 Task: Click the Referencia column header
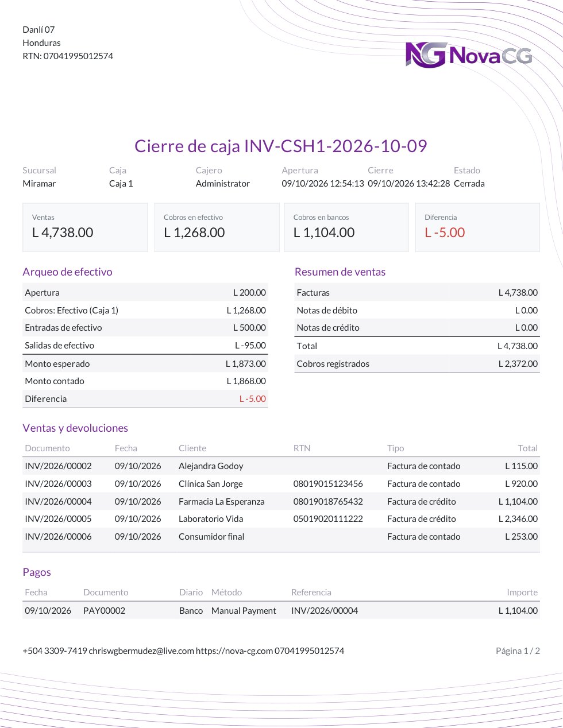pyautogui.click(x=311, y=593)
